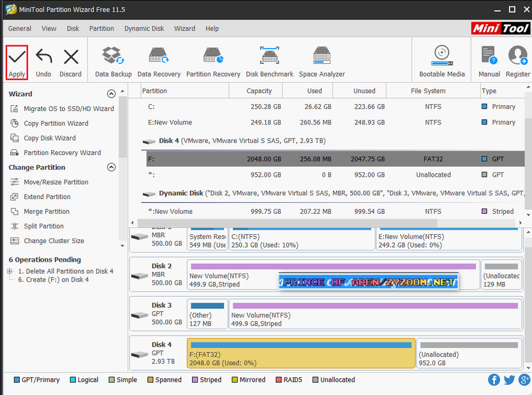532x395 pixels.
Task: Choose Move/Resize Partition
Action: (x=50, y=182)
